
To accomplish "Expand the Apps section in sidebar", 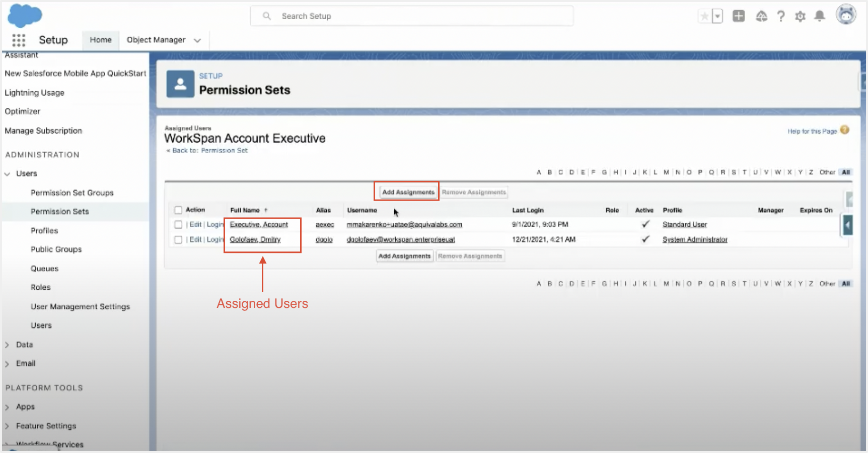I will [7, 407].
